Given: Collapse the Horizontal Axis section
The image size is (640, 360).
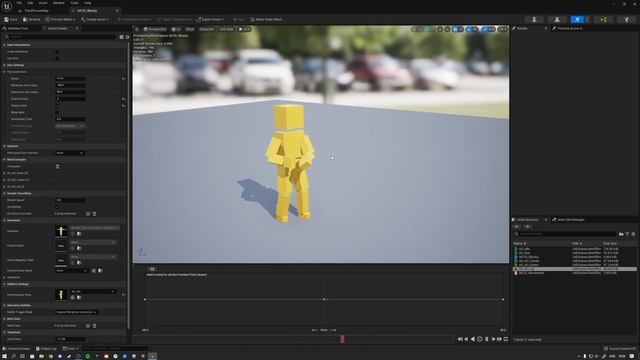Looking at the screenshot, I should (4, 72).
